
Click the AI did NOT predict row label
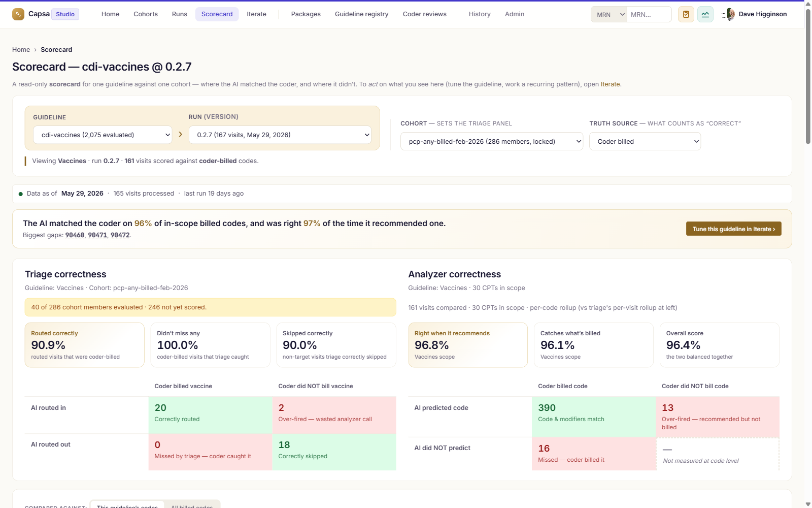(442, 448)
